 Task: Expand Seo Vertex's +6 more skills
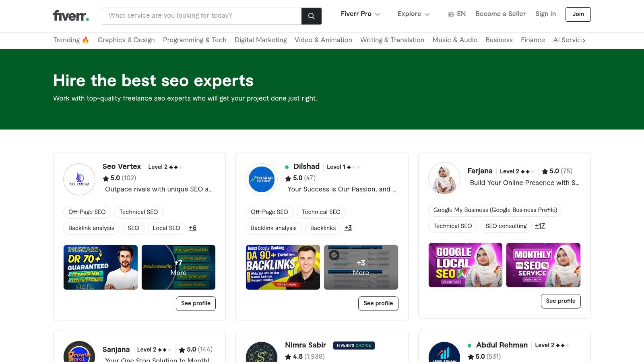tap(192, 228)
